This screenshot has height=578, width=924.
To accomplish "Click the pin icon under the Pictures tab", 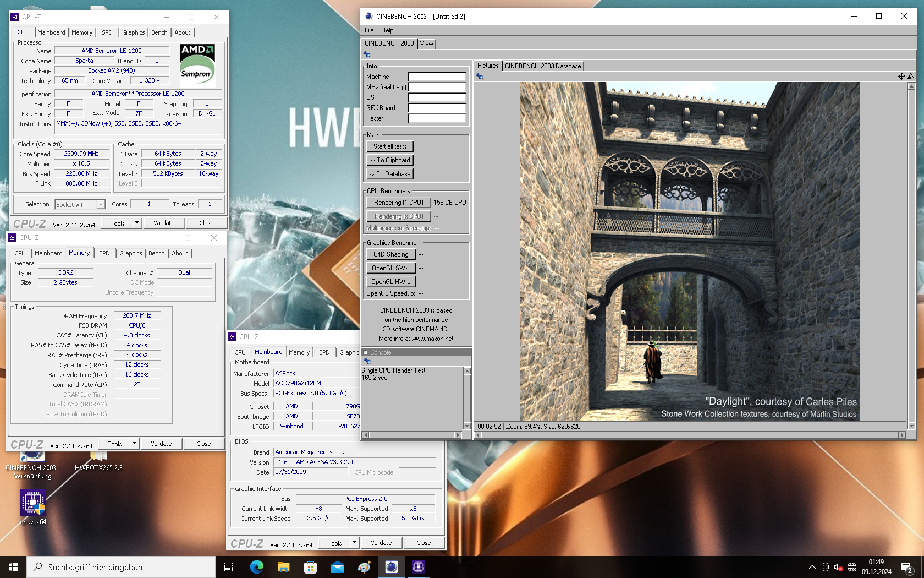I will pyautogui.click(x=480, y=77).
